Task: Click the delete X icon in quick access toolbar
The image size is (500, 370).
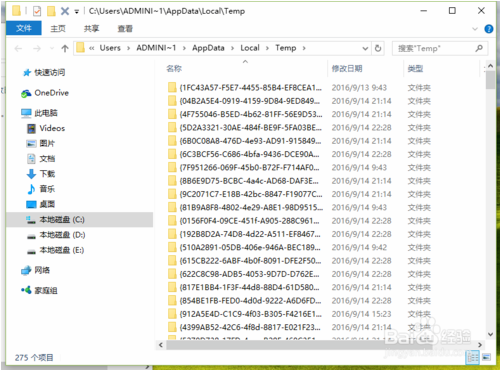Action: pos(65,11)
